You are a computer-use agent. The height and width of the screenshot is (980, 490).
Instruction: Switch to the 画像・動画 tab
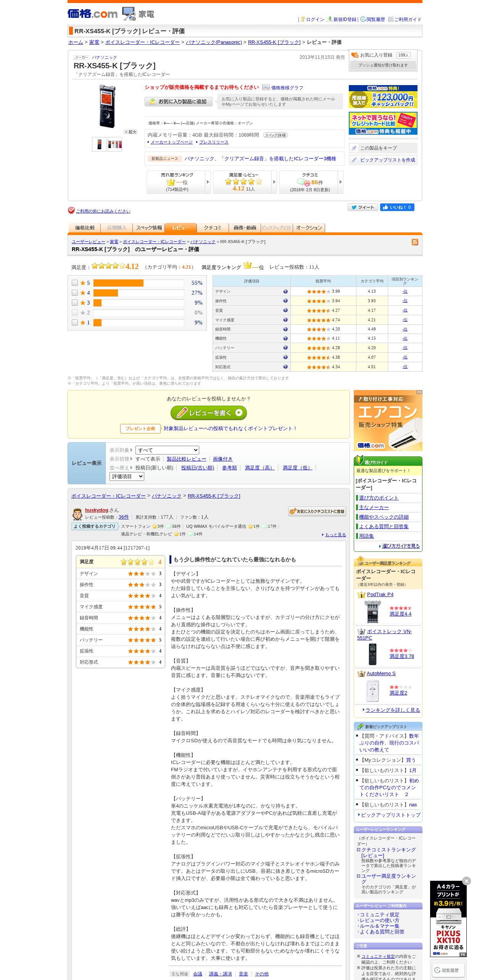[x=245, y=228]
